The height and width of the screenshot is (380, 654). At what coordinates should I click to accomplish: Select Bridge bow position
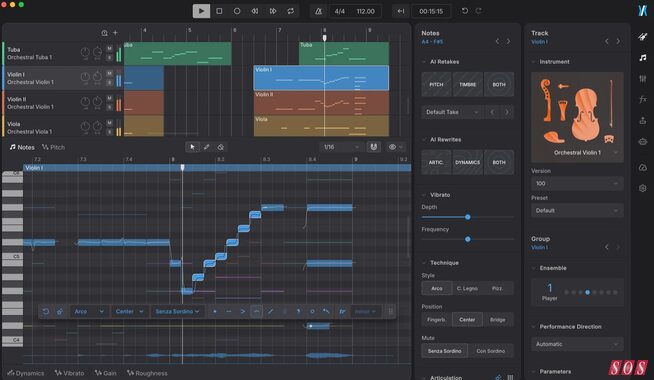[497, 320]
